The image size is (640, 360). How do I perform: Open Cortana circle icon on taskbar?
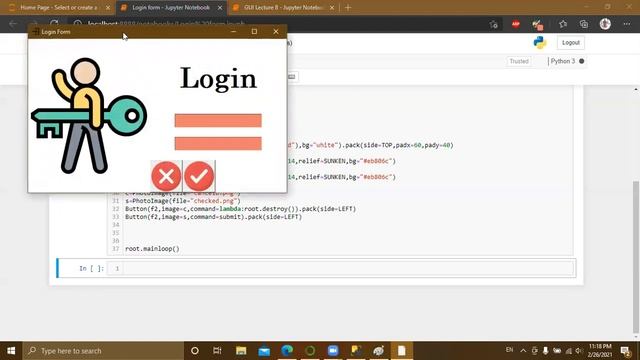pyautogui.click(x=195, y=351)
